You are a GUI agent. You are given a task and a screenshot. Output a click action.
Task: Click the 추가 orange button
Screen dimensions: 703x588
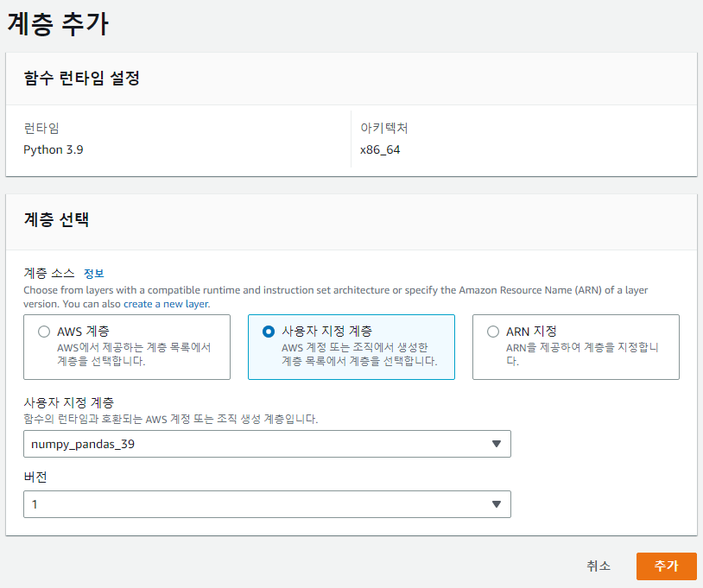(666, 566)
